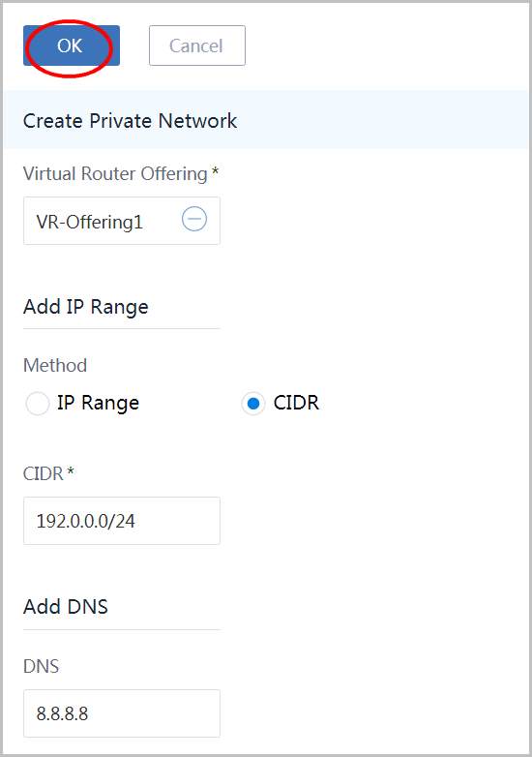
Task: Click the Add IP Range section heading
Action: [86, 307]
